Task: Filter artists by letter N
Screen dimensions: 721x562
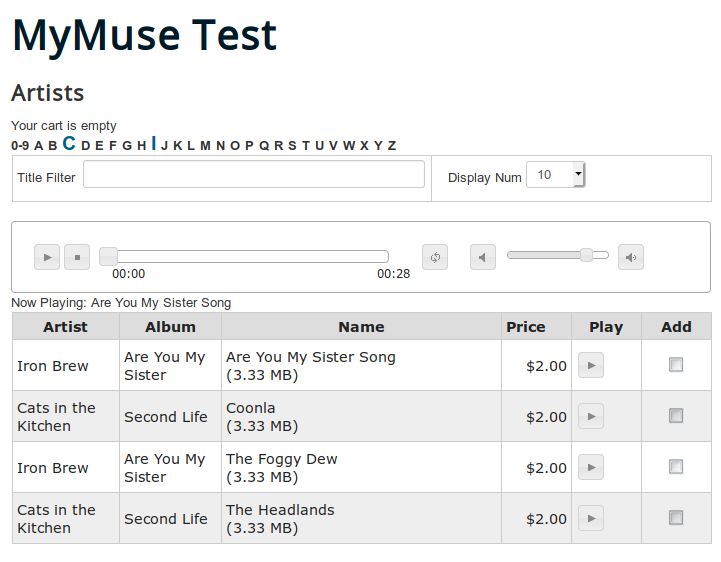Action: tap(220, 146)
